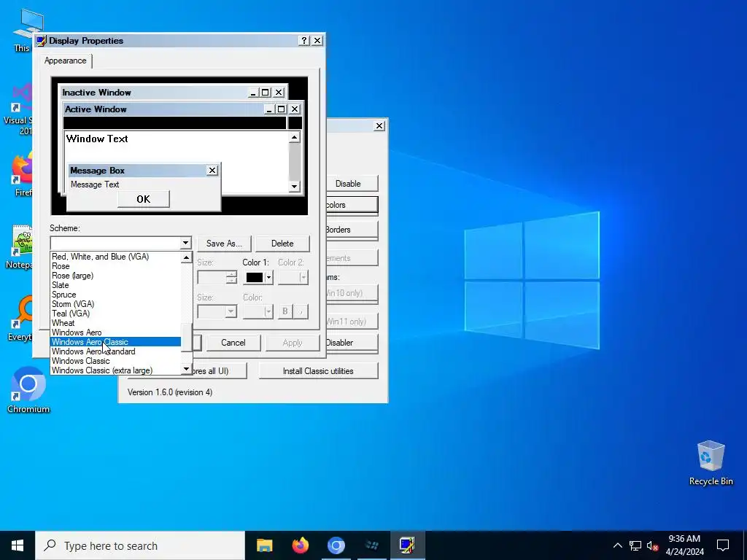
Task: Toggle the Italic font button
Action: pos(301,311)
